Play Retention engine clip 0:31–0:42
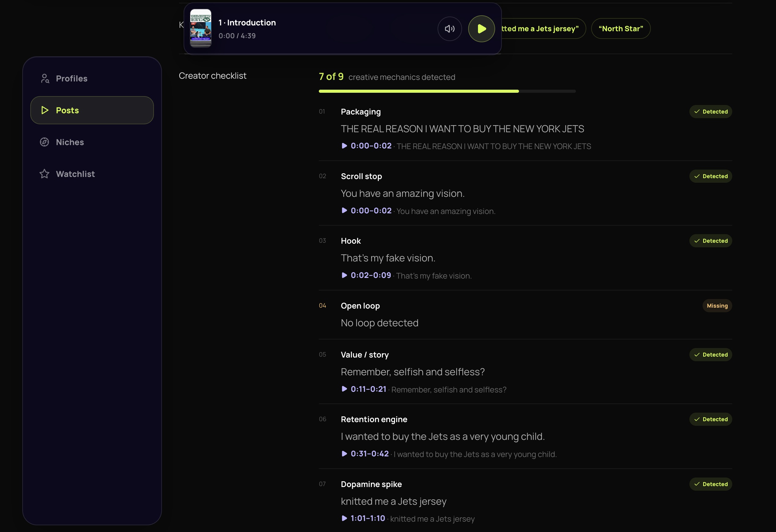This screenshot has width=776, height=532. coord(365,454)
